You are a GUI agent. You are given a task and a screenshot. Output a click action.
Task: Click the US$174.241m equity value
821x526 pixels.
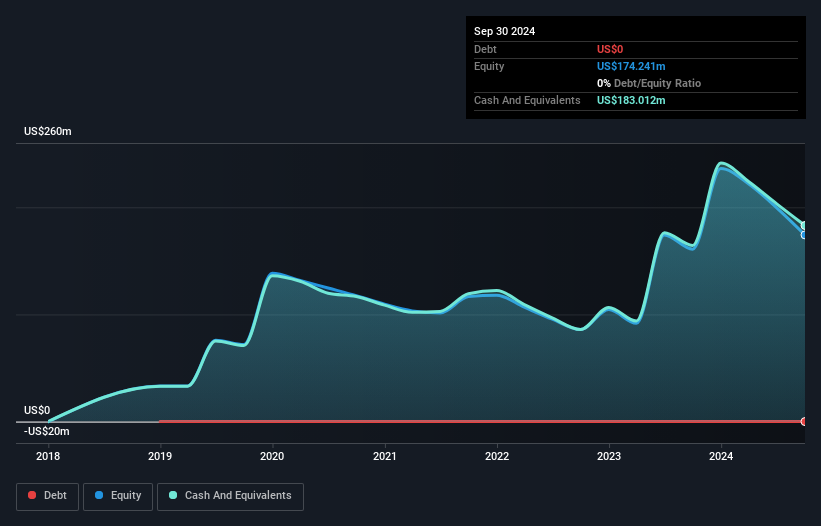631,66
